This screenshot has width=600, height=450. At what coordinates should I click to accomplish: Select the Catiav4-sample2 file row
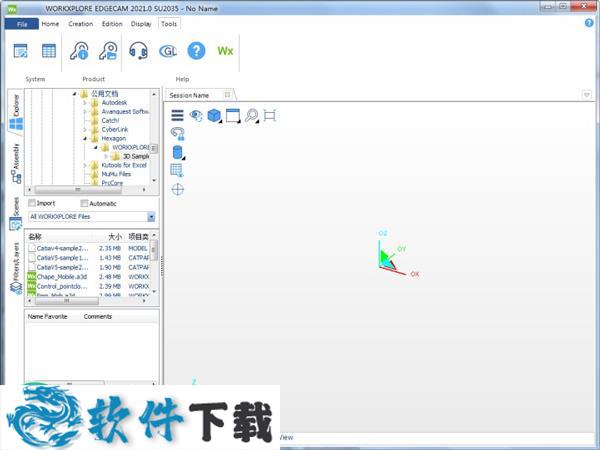[x=89, y=248]
